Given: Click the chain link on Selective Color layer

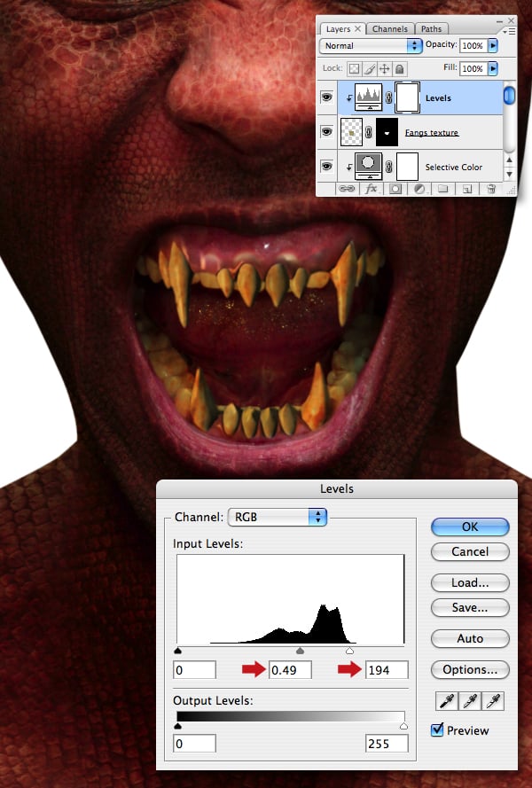Looking at the screenshot, I should [388, 167].
